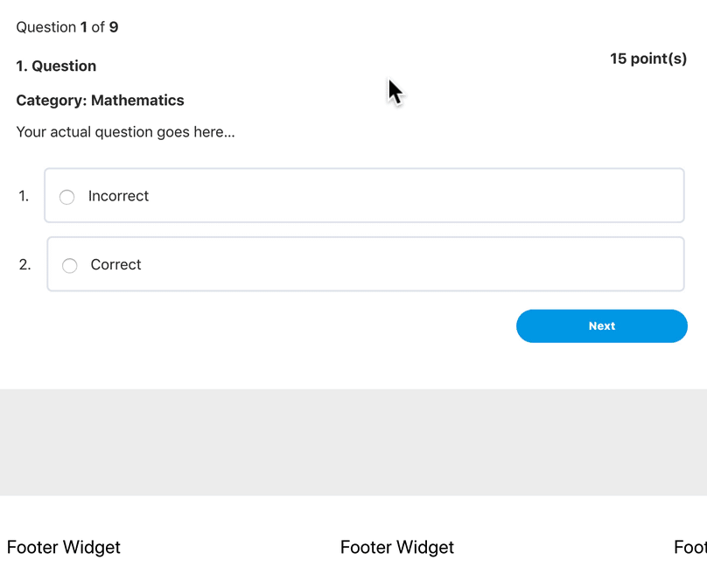Click the "15 point(s)" score label
Viewport: 707px width, 588px height.
648,59
